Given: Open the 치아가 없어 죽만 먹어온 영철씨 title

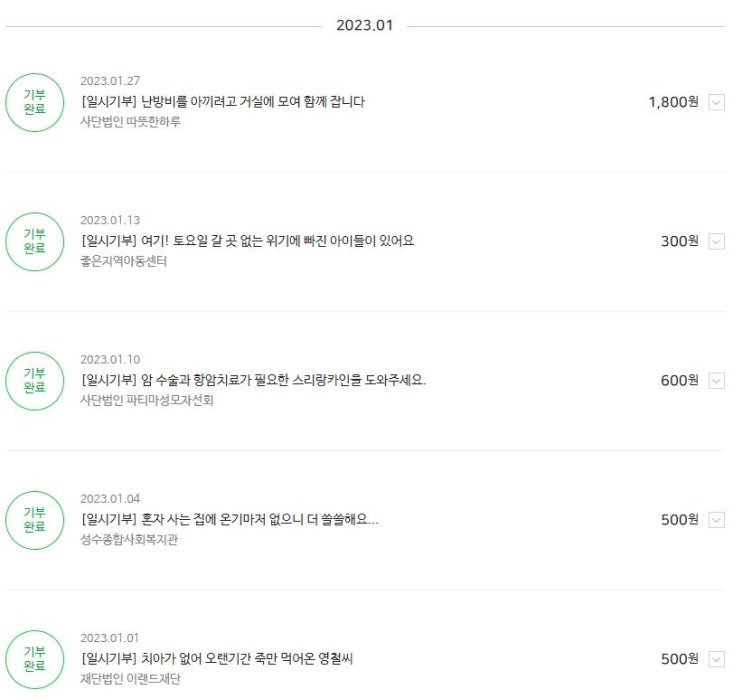Looking at the screenshot, I should pos(217,659).
